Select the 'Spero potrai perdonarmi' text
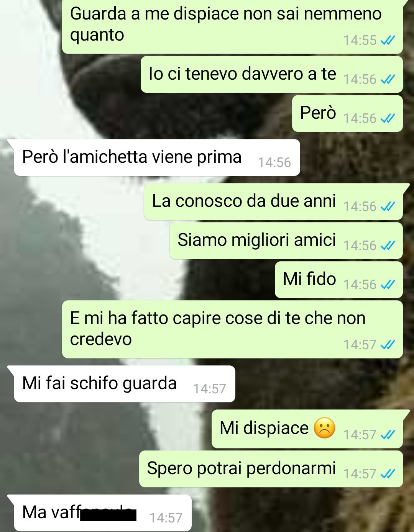Screen dimensions: 414x532 coord(242,468)
